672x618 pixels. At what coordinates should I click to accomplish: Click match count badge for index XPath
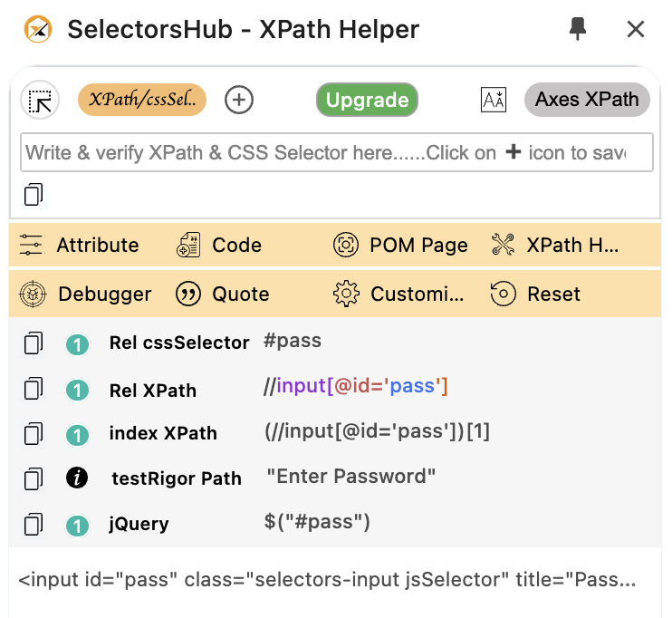(77, 436)
